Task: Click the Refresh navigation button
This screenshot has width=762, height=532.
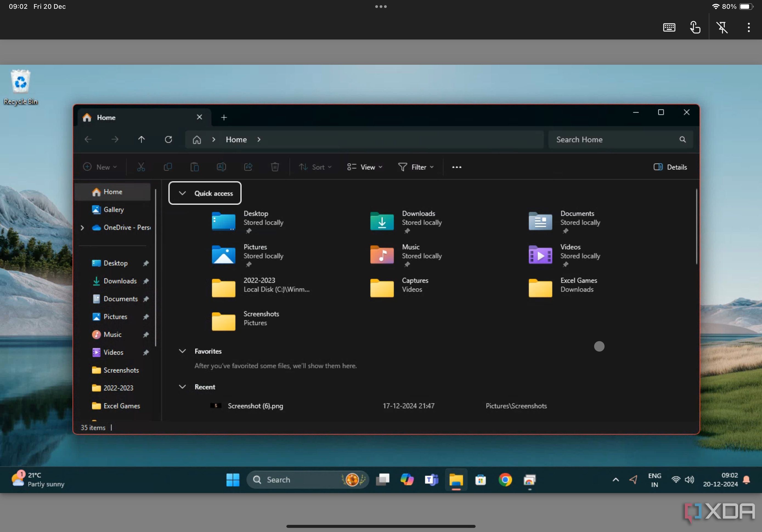Action: [x=168, y=140]
